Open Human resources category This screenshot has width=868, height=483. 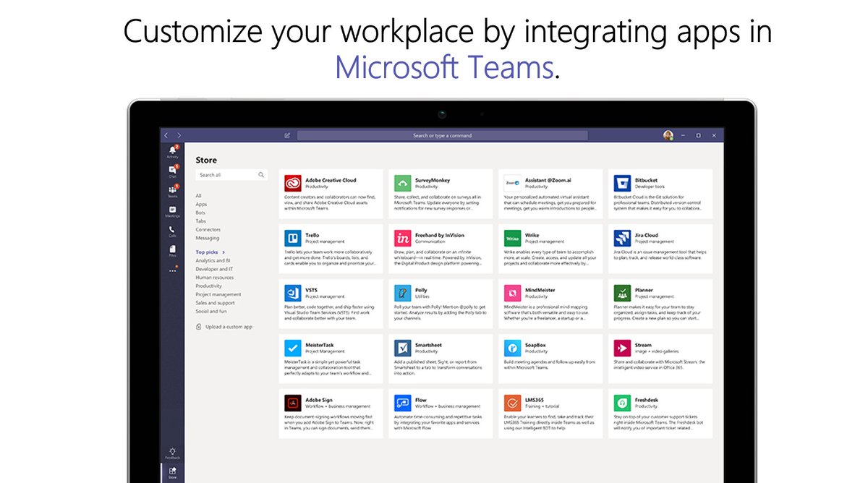pyautogui.click(x=214, y=278)
